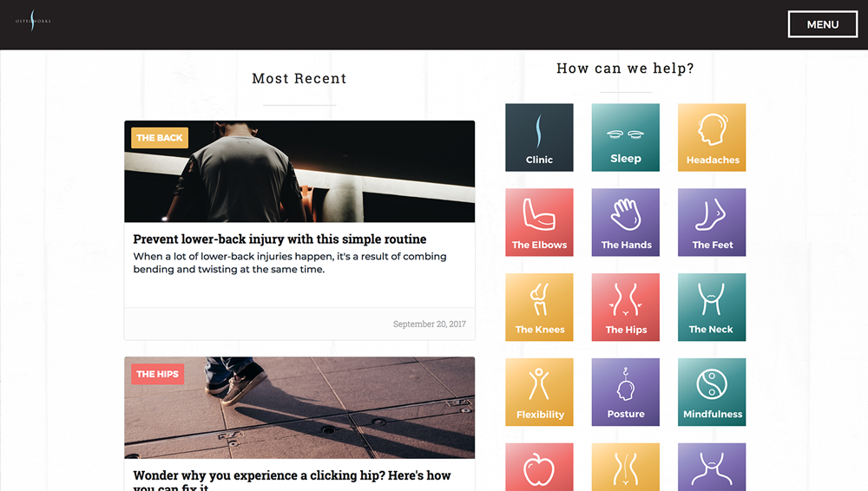Click the apple nutrition tile
This screenshot has width=868, height=491.
point(539,468)
